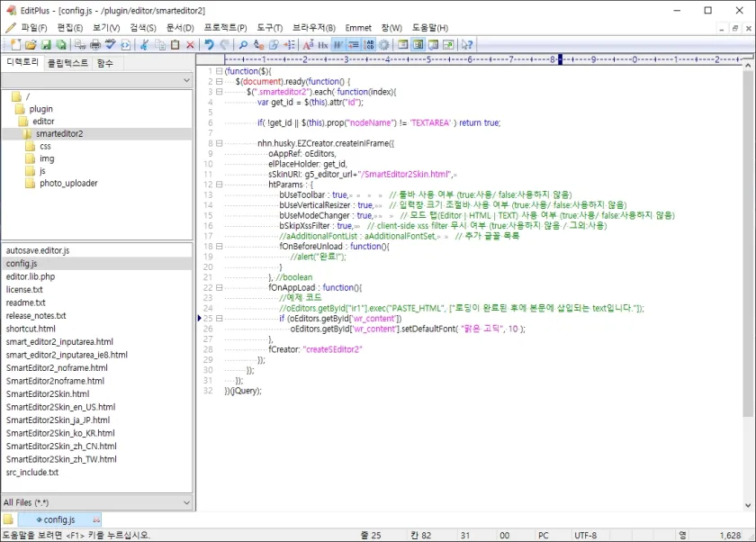Image resolution: width=756 pixels, height=542 pixels.
Task: Select editor.lib.php in file list
Action: (31, 276)
